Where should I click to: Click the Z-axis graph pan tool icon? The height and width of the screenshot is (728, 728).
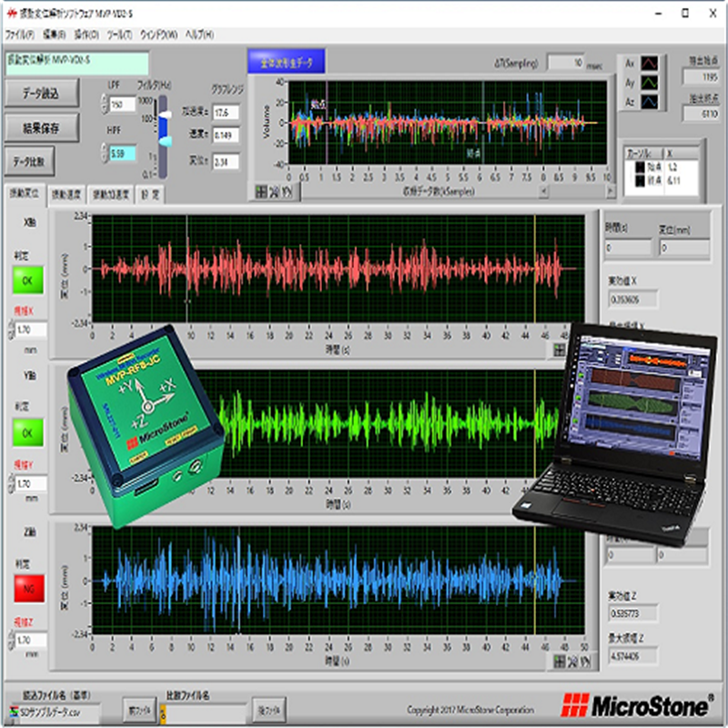click(x=586, y=662)
